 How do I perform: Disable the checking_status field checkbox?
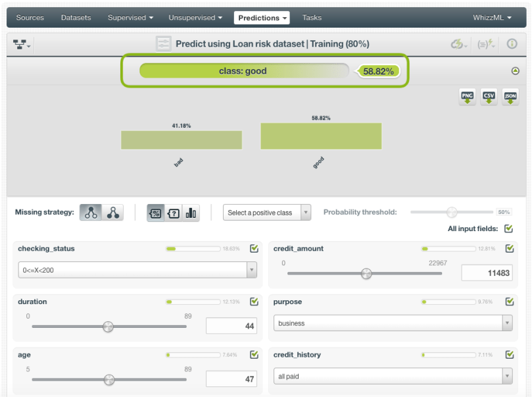(254, 249)
